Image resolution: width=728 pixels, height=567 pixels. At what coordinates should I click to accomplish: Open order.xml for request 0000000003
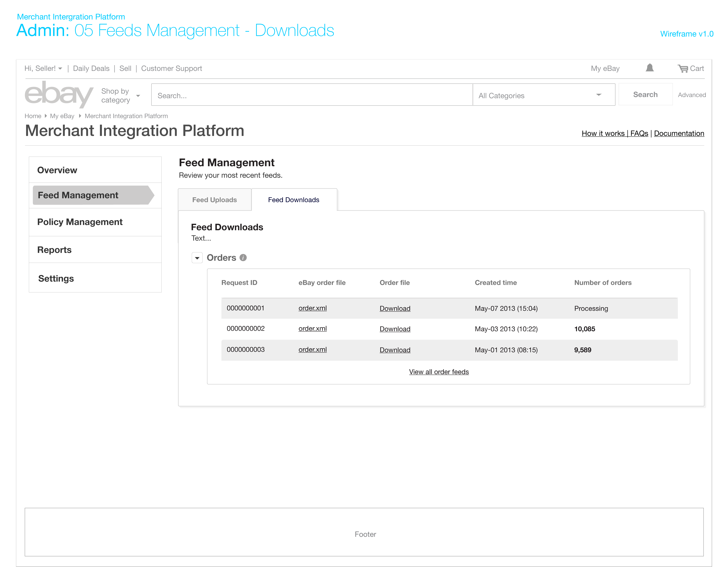click(312, 350)
